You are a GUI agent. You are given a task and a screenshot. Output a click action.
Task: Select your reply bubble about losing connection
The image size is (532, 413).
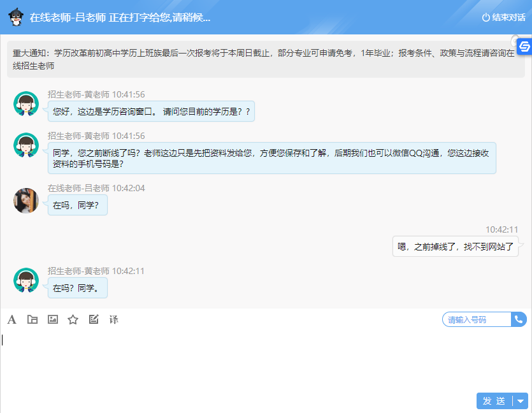(x=454, y=246)
